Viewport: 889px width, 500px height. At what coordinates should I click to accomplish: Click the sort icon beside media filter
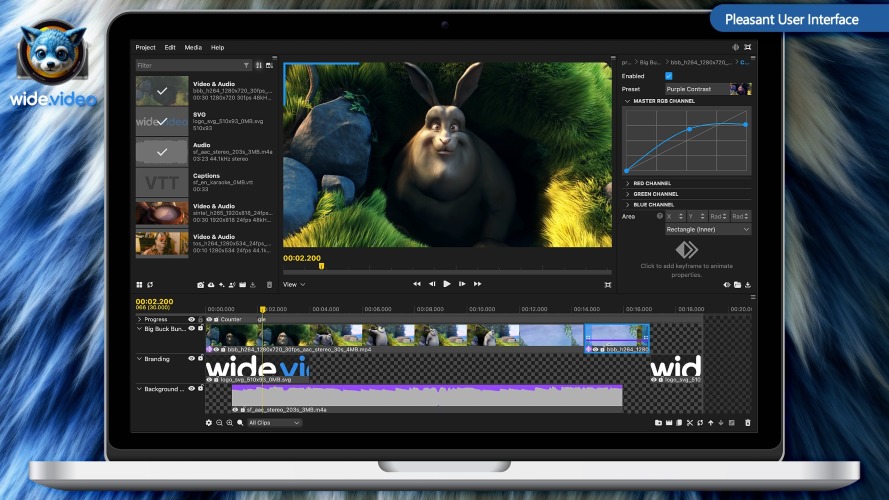click(259, 65)
